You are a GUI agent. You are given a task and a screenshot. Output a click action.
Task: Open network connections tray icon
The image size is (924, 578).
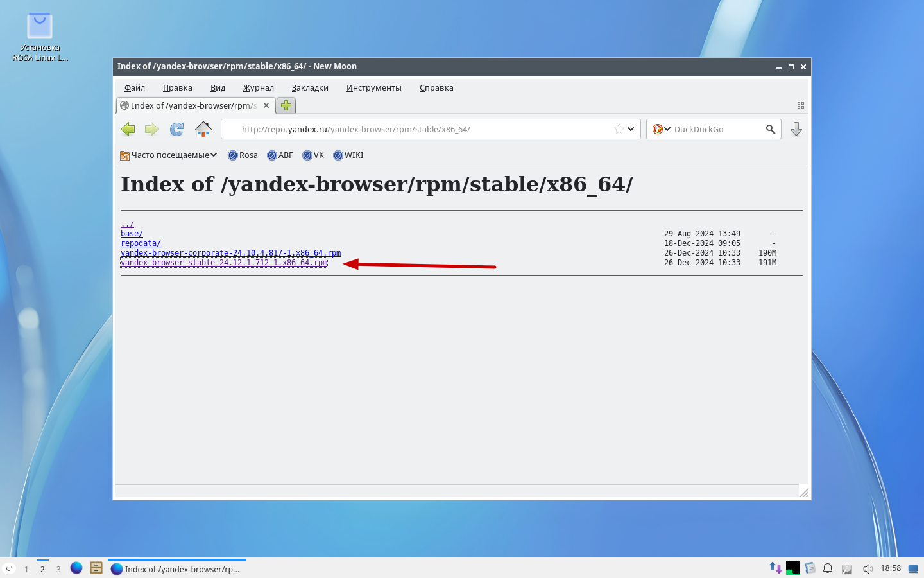(x=776, y=568)
